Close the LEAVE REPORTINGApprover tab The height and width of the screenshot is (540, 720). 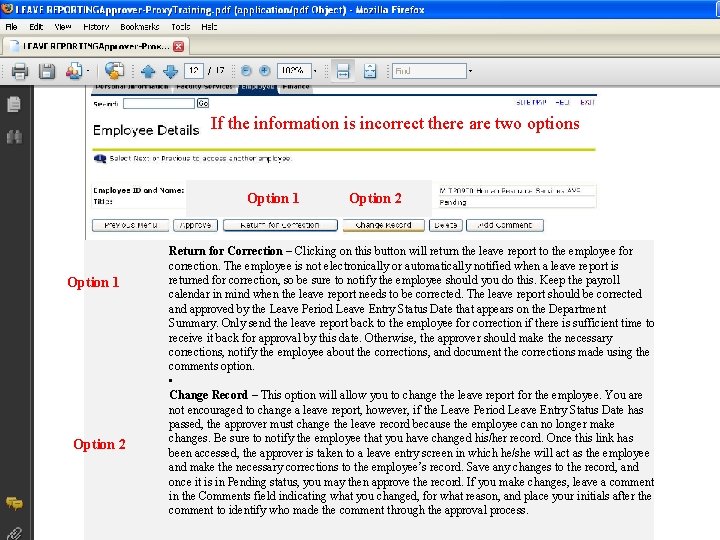coord(179,46)
